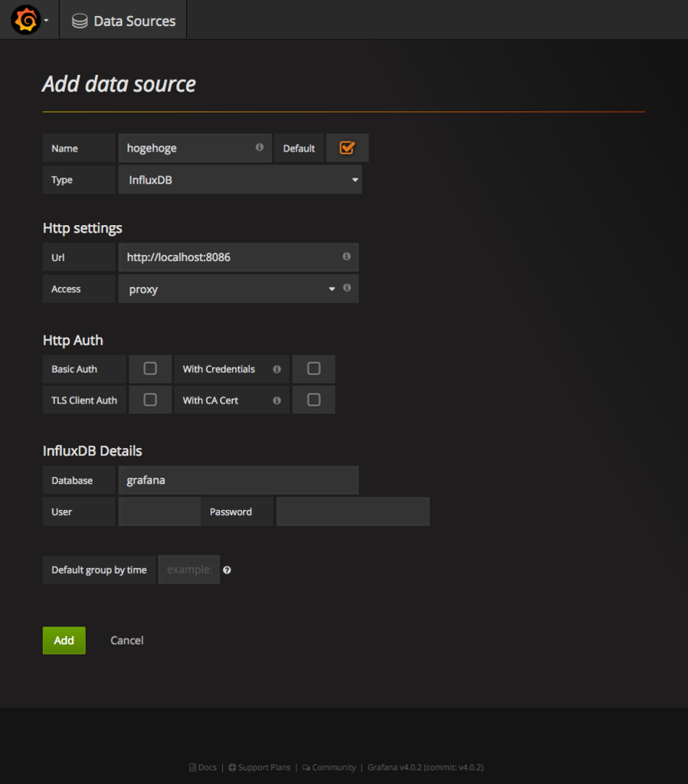Screen dimensions: 688x784
Task: Click the Database label
Action: pyautogui.click(x=72, y=481)
